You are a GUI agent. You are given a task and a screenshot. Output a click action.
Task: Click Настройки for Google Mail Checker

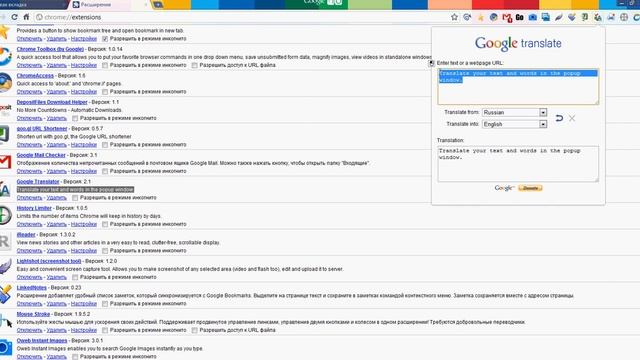[84, 171]
